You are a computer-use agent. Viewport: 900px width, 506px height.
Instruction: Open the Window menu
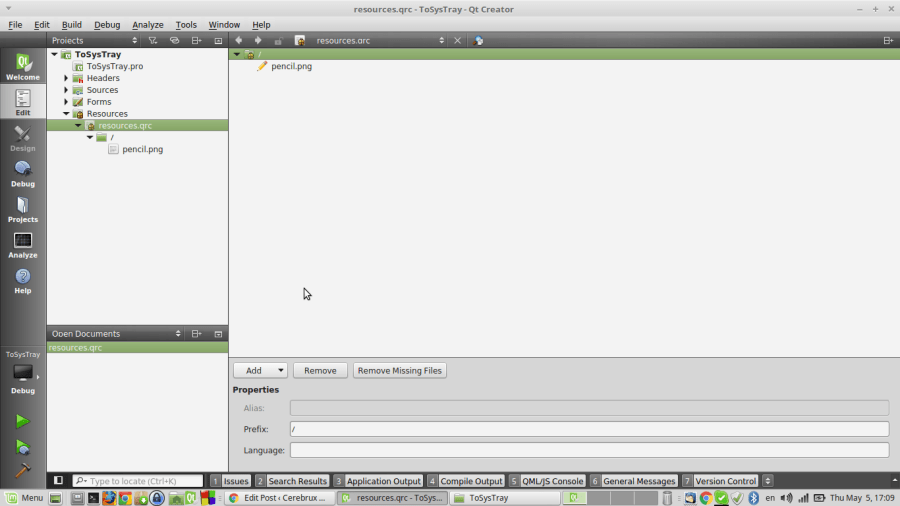pyautogui.click(x=224, y=25)
